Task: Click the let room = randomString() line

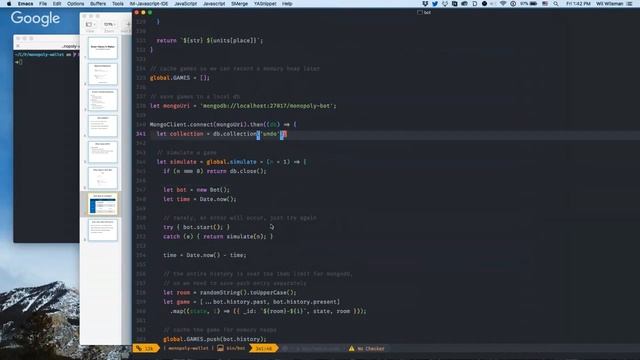Action: point(230,293)
